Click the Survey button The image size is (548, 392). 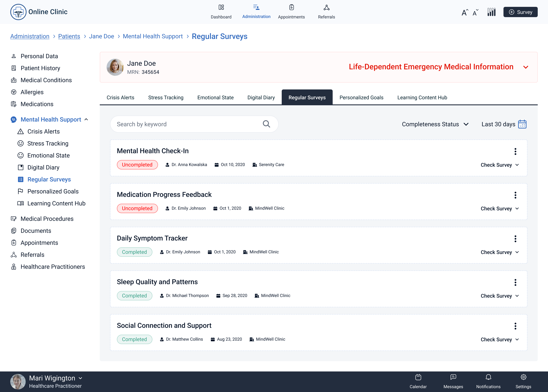(520, 12)
